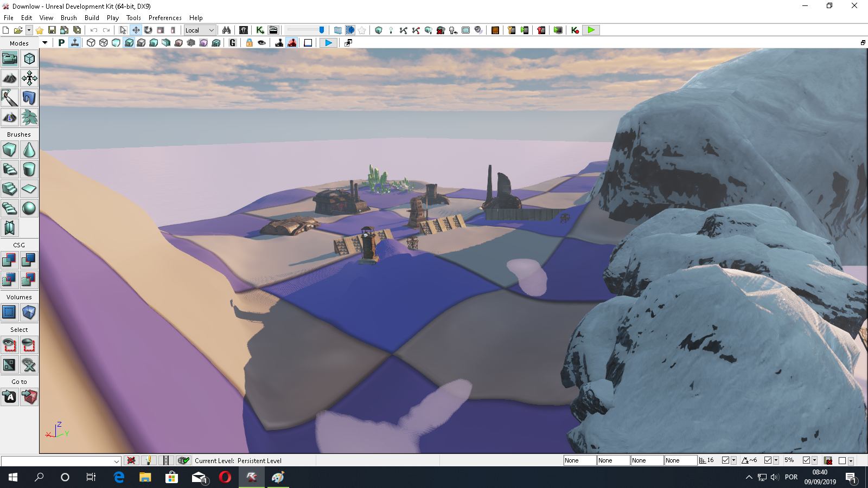Screen dimensions: 868x488
Task: Expand the Modes panel dropdown arrow
Action: 45,43
